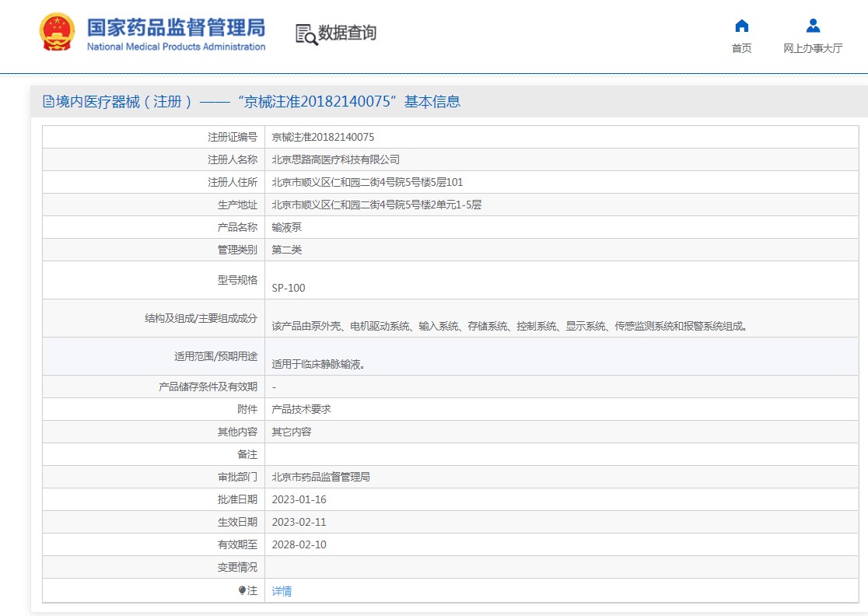Click the 注册证编号 label
The height and width of the screenshot is (616, 868).
click(x=233, y=137)
